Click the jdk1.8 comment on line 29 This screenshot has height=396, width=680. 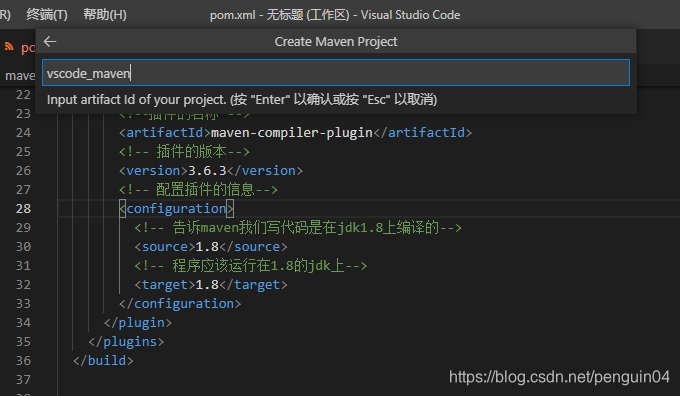point(298,228)
